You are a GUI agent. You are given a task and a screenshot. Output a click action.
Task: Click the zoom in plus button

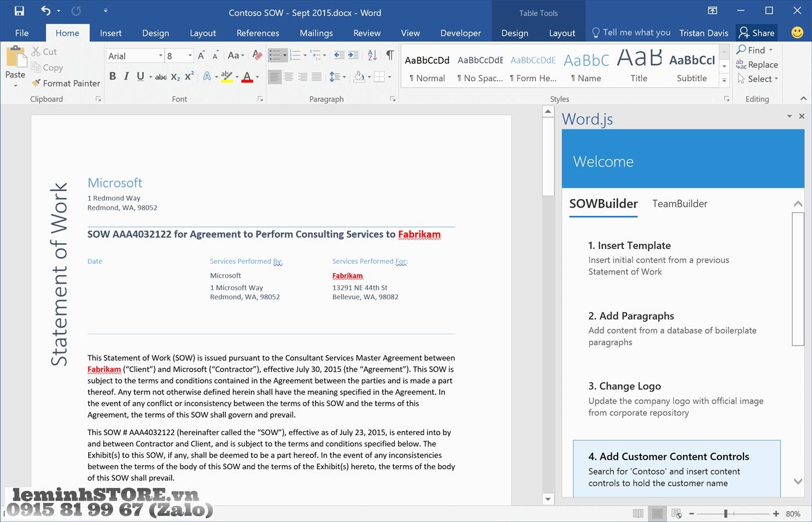pyautogui.click(x=776, y=514)
